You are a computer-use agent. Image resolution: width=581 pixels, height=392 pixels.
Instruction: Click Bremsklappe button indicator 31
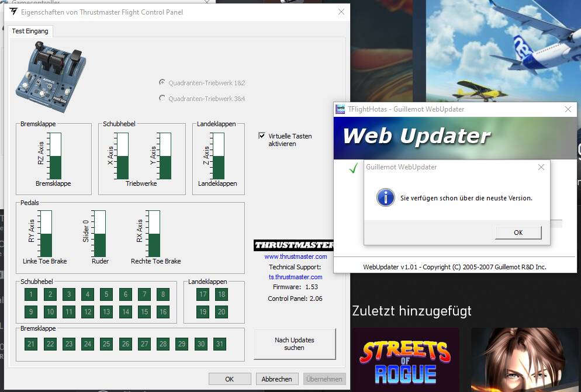[x=219, y=344]
